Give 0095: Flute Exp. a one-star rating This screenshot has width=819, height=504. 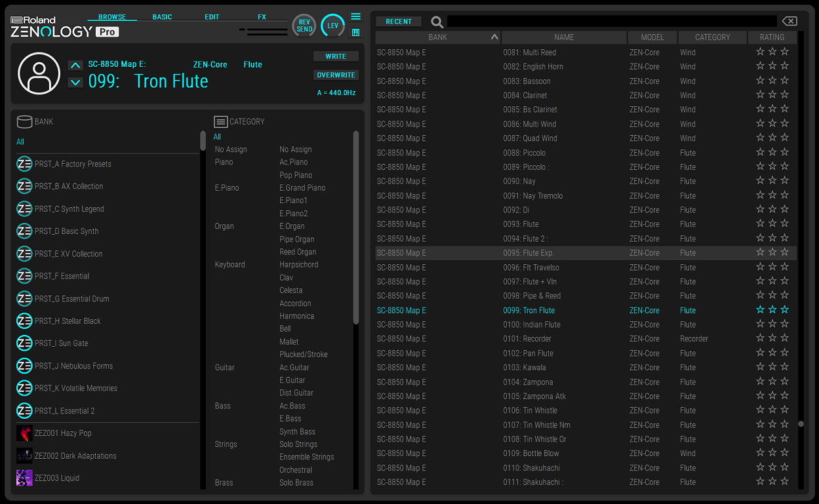(x=760, y=252)
